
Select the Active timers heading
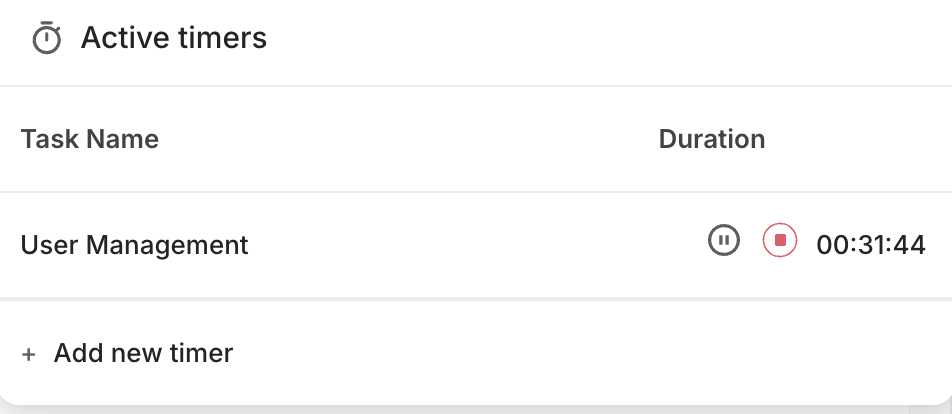coord(173,39)
